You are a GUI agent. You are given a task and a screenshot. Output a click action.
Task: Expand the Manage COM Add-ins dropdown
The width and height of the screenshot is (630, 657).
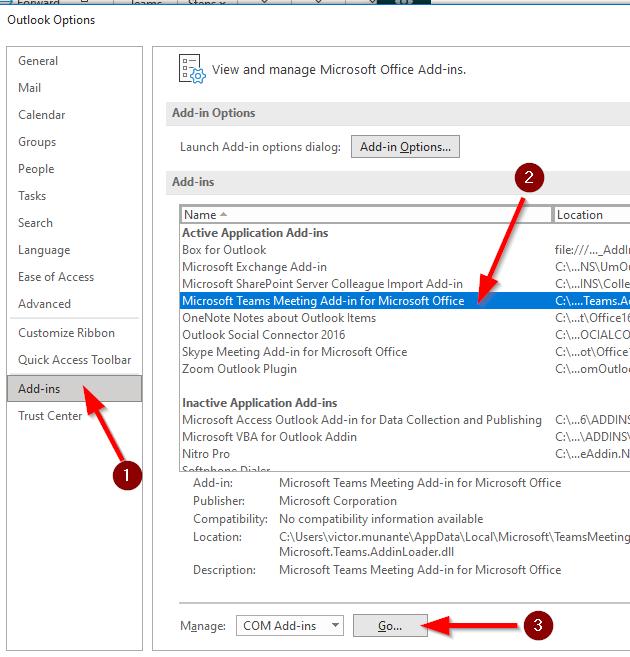pos(290,626)
